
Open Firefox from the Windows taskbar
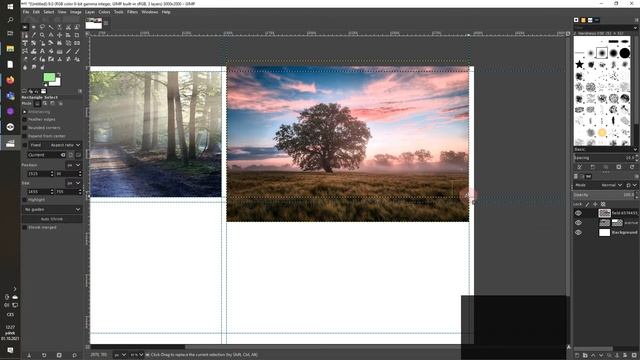[x=10, y=80]
